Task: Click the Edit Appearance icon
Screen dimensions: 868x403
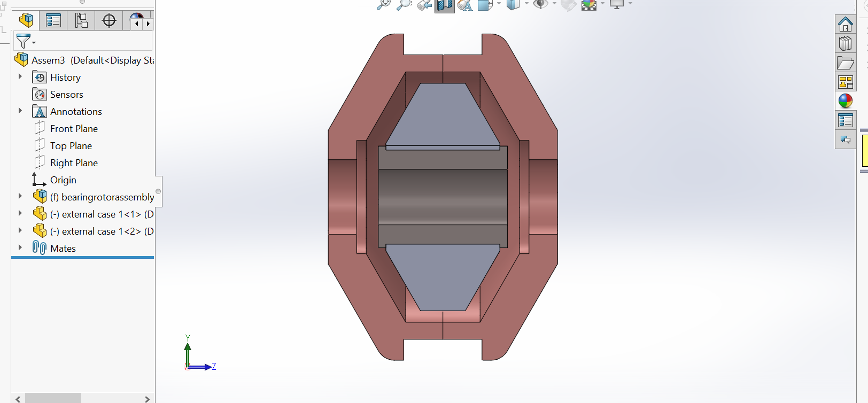Action: click(568, 5)
